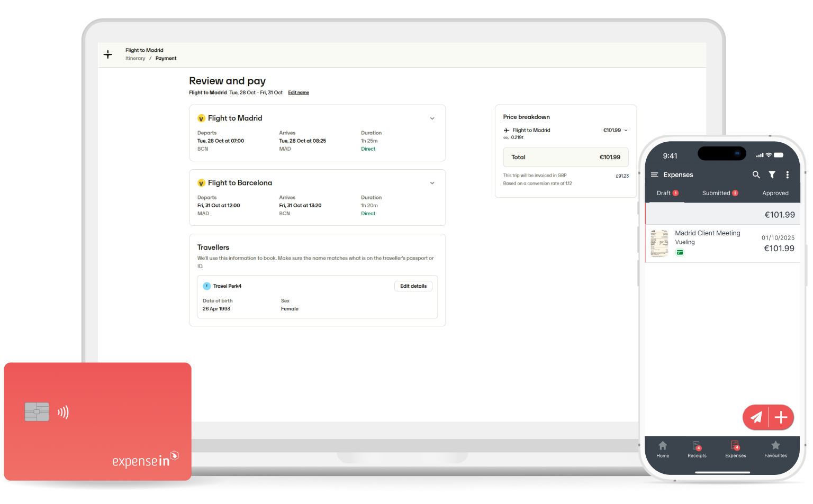Click the '1h 25m' duration value

[369, 141]
